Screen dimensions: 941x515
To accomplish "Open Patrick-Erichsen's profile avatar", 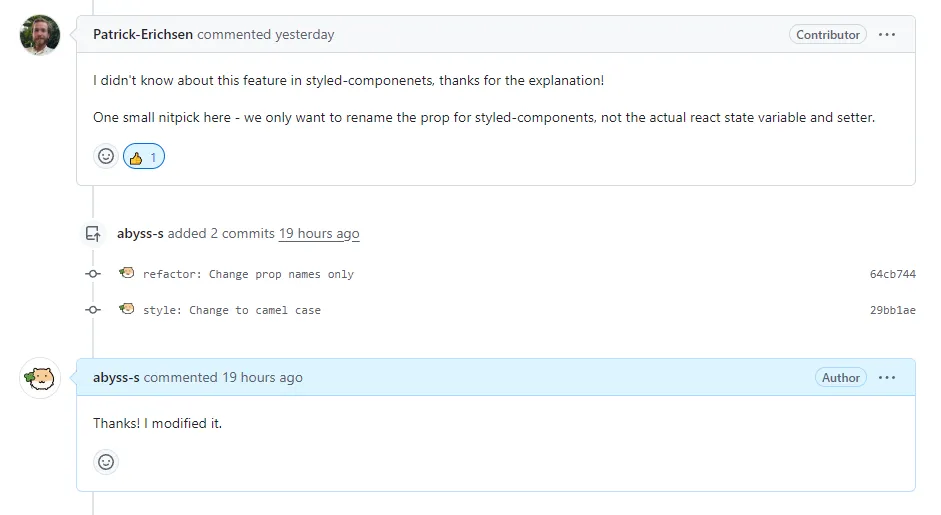I will click(x=40, y=35).
